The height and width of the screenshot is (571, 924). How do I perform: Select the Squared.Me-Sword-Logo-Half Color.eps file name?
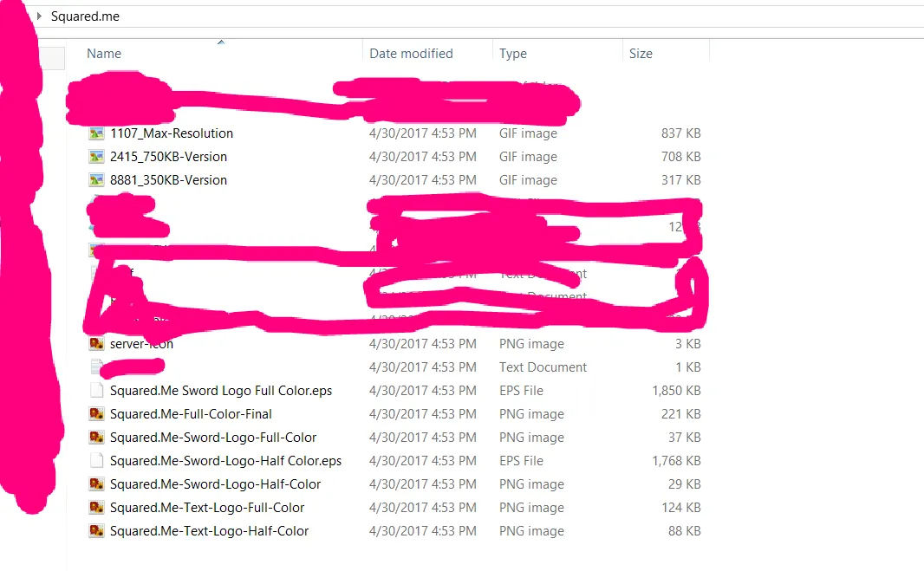point(225,461)
